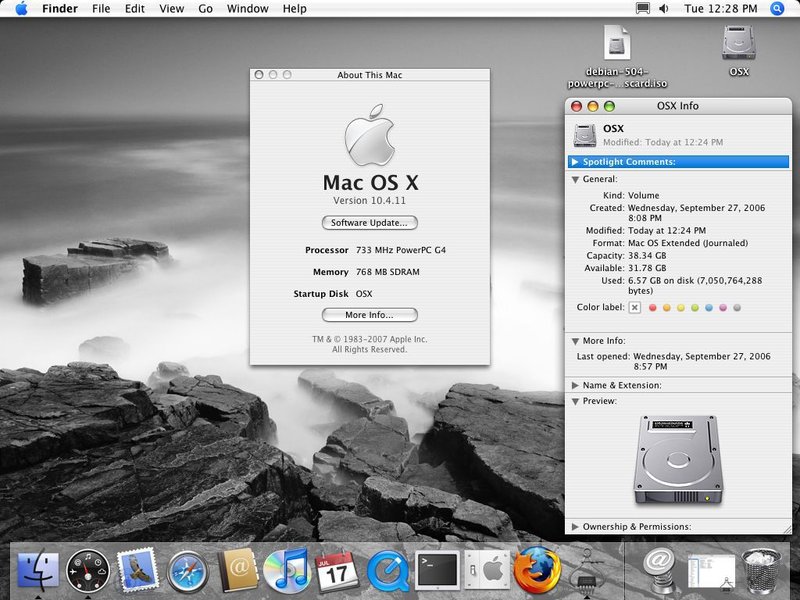
Task: Click More Info button in About This Mac
Action: (x=369, y=315)
